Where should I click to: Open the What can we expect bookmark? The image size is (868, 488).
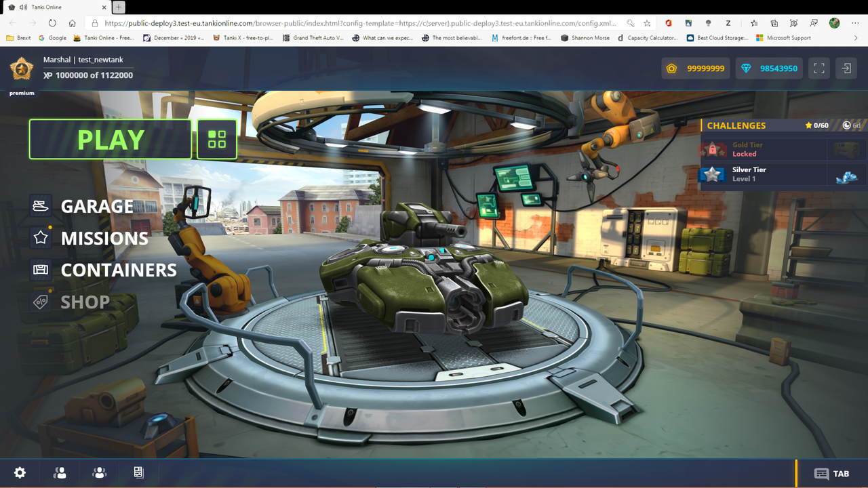click(x=384, y=38)
